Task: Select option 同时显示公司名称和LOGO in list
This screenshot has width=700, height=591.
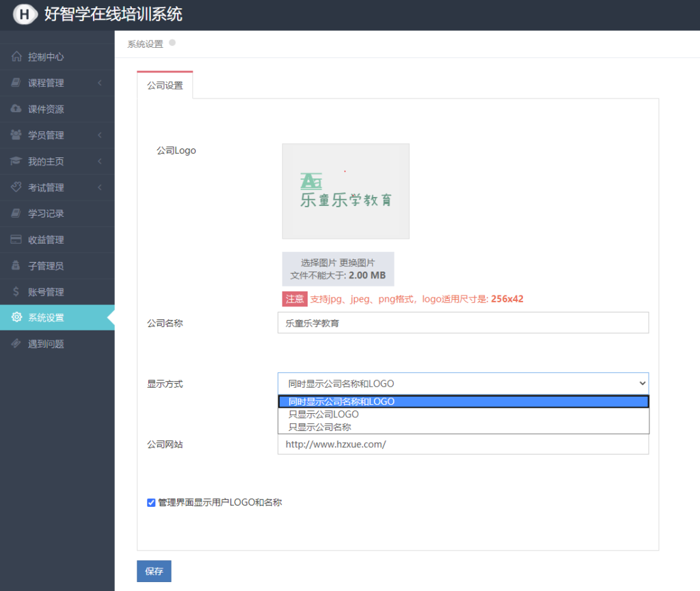Action: click(x=463, y=402)
